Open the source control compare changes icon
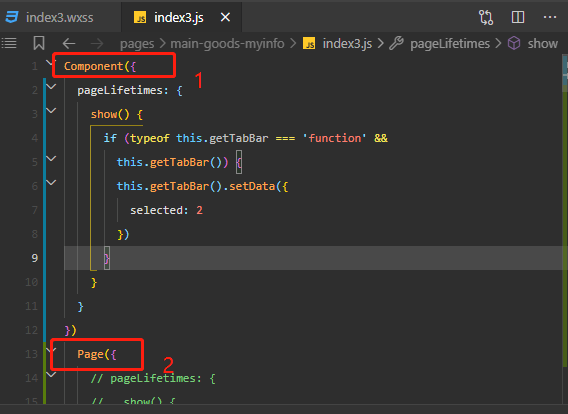This screenshot has width=568, height=414. (486, 17)
